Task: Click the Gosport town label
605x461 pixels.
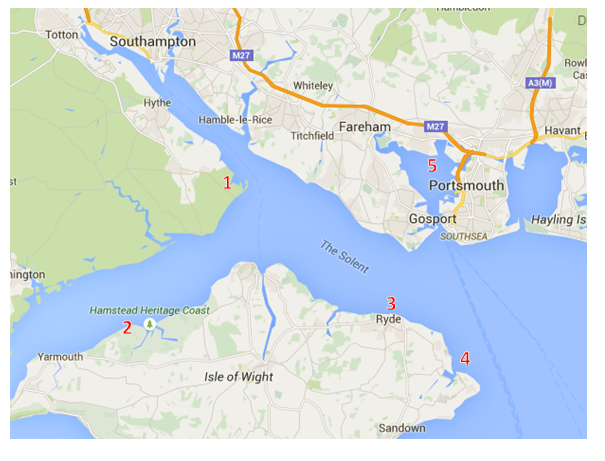Action: click(433, 219)
